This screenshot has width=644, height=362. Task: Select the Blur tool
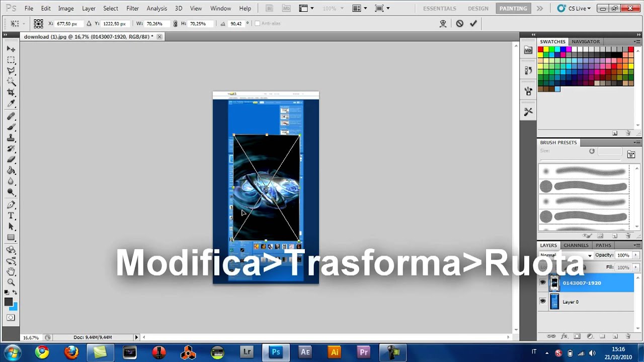pyautogui.click(x=11, y=182)
